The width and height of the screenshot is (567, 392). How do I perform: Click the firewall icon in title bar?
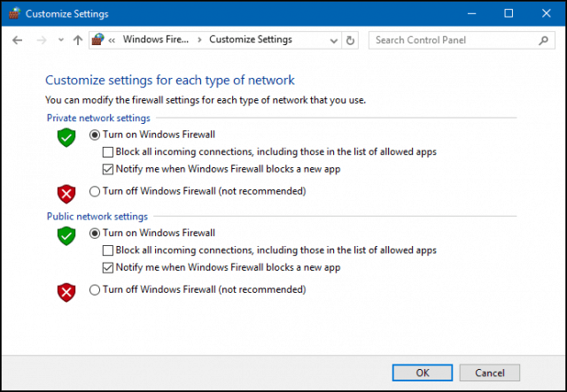tap(15, 13)
